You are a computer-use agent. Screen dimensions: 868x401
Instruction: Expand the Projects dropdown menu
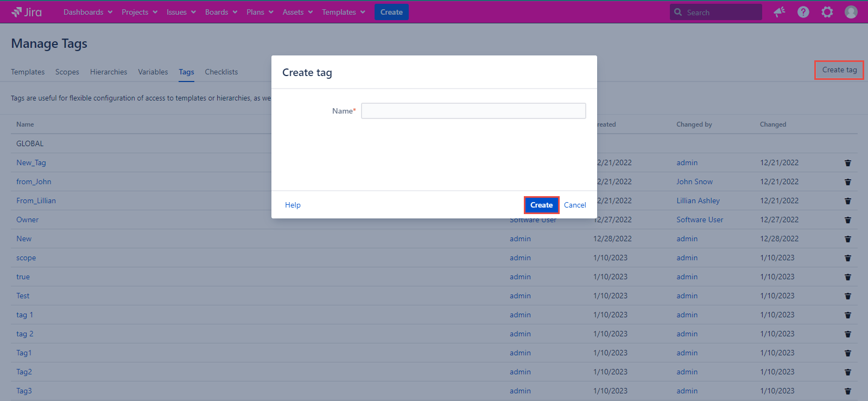pyautogui.click(x=140, y=12)
